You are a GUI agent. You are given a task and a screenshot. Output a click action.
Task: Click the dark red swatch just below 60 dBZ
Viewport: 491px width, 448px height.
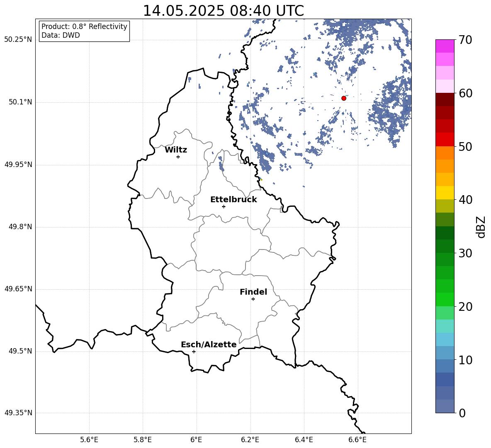click(x=445, y=99)
